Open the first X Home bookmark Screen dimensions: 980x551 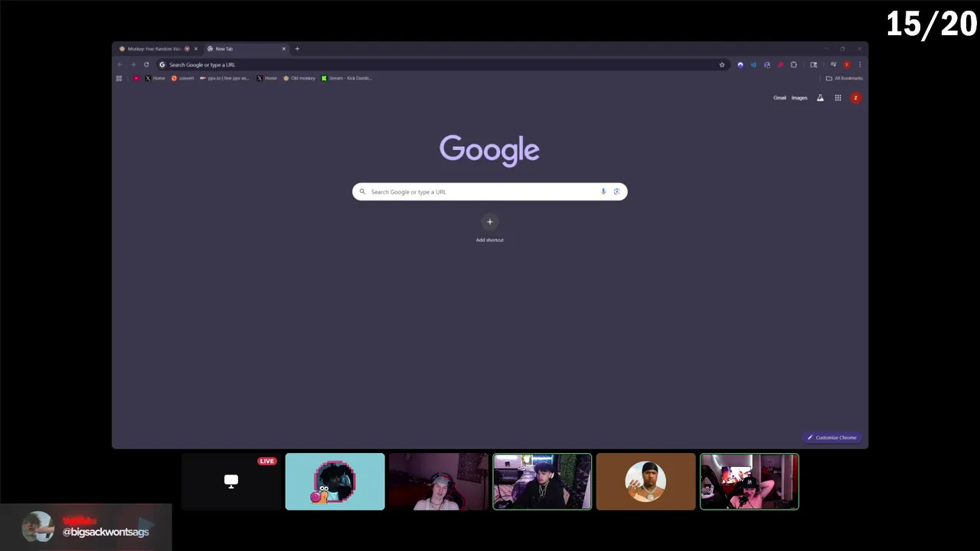[x=155, y=78]
